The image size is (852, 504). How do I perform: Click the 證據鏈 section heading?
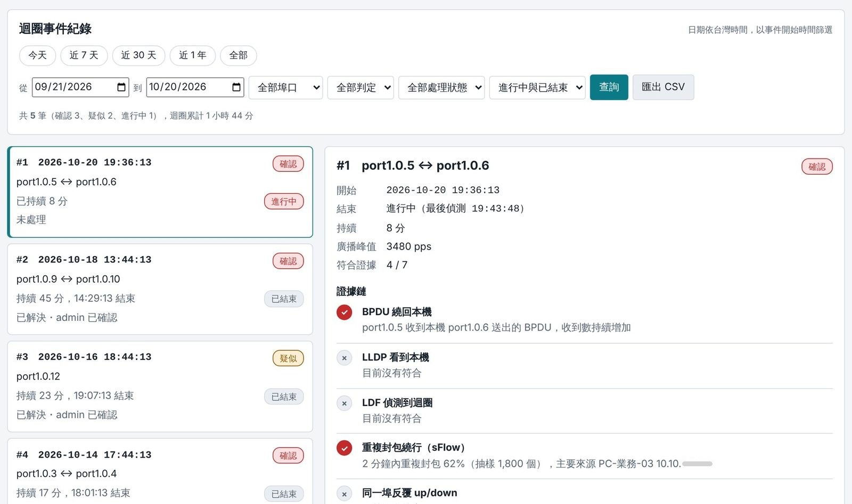coord(351,291)
